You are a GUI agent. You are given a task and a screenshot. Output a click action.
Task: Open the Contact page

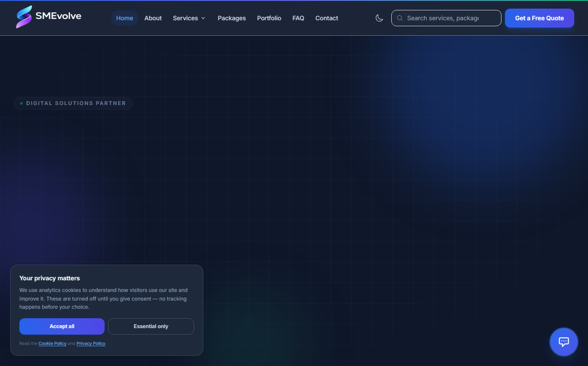[x=327, y=18]
